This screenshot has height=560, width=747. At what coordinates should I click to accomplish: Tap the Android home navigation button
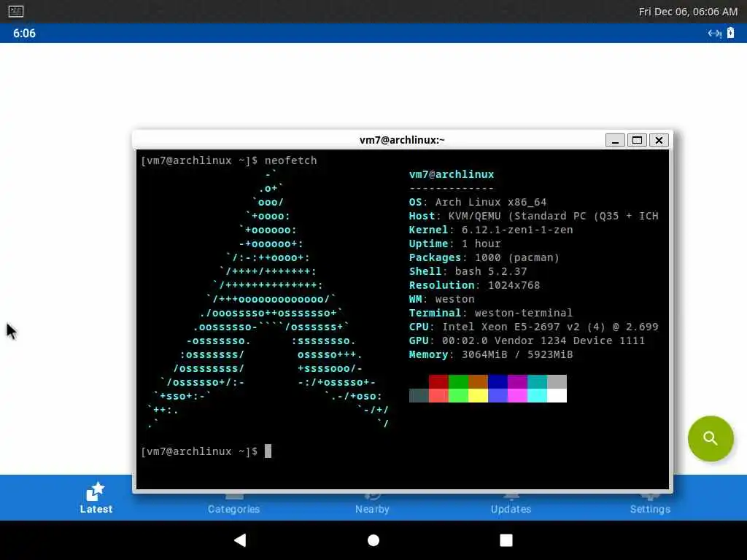pyautogui.click(x=373, y=540)
